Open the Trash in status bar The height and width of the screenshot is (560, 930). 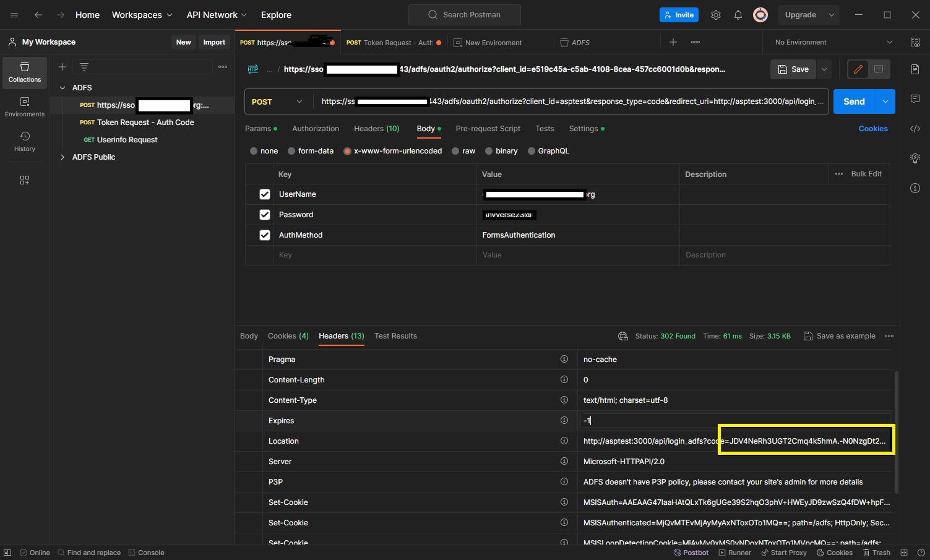tap(877, 553)
